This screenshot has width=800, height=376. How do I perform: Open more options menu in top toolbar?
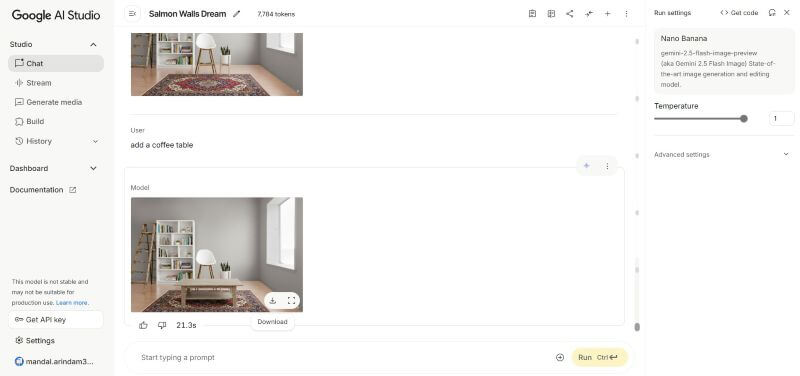point(626,14)
